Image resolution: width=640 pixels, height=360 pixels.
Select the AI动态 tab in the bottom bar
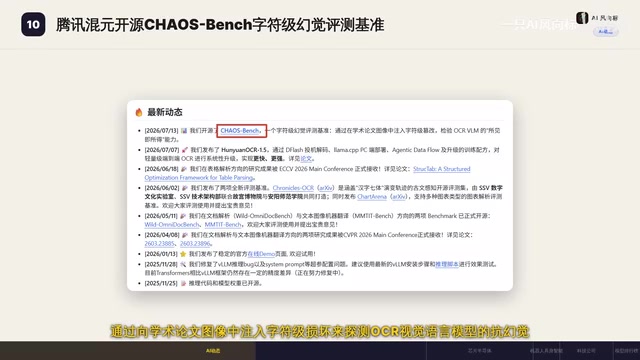(x=213, y=351)
